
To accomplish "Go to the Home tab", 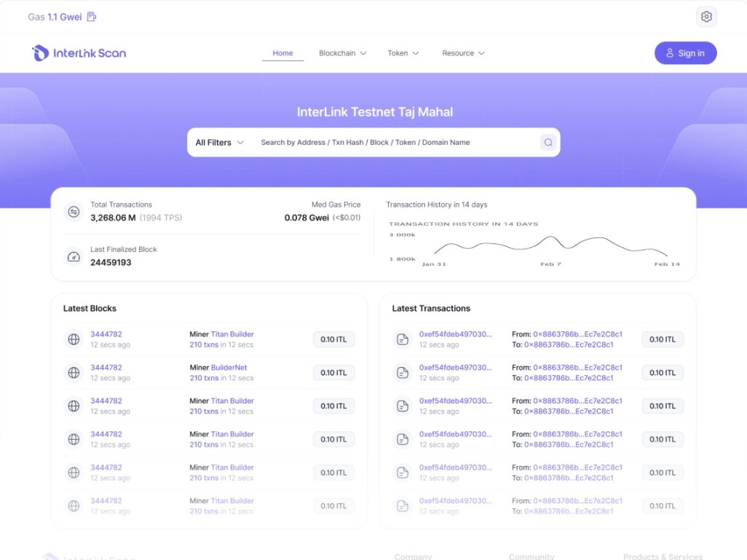I will pyautogui.click(x=282, y=53).
